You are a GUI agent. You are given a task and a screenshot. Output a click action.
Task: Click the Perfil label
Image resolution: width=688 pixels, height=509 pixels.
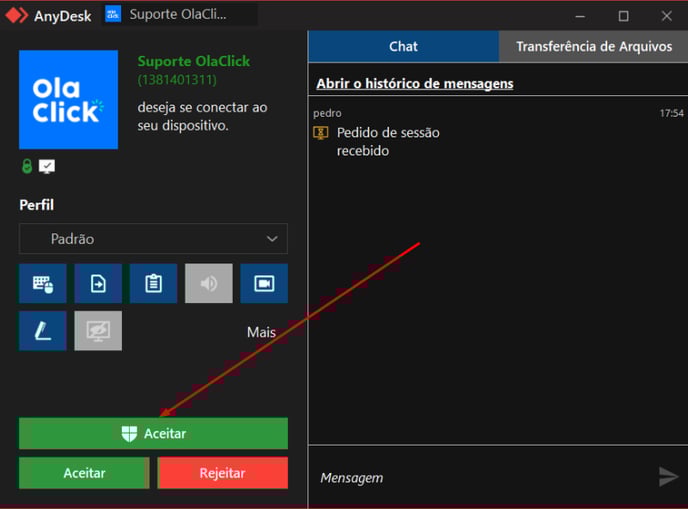(36, 205)
